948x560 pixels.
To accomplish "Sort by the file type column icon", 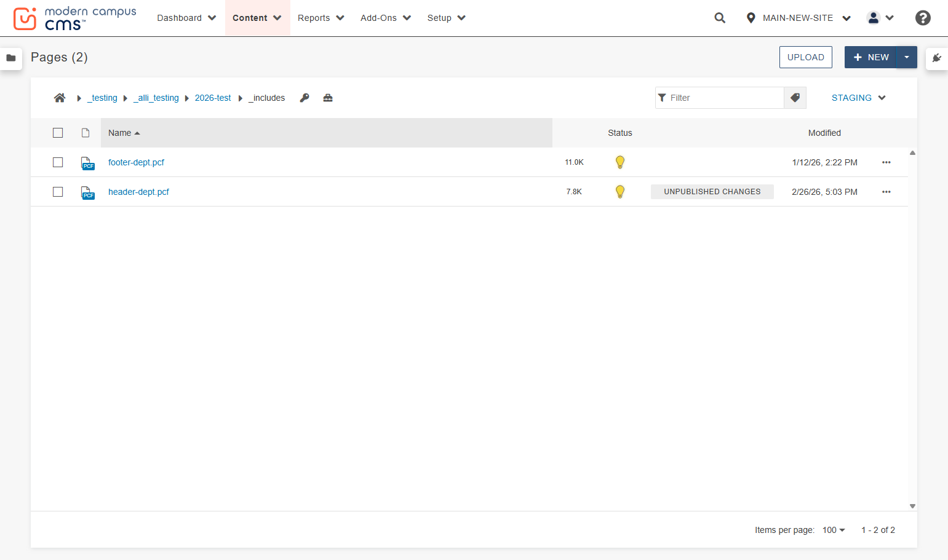I will click(x=86, y=133).
